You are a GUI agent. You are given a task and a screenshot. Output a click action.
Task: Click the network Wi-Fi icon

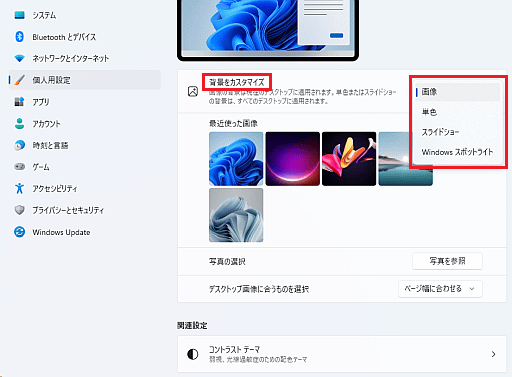20,58
